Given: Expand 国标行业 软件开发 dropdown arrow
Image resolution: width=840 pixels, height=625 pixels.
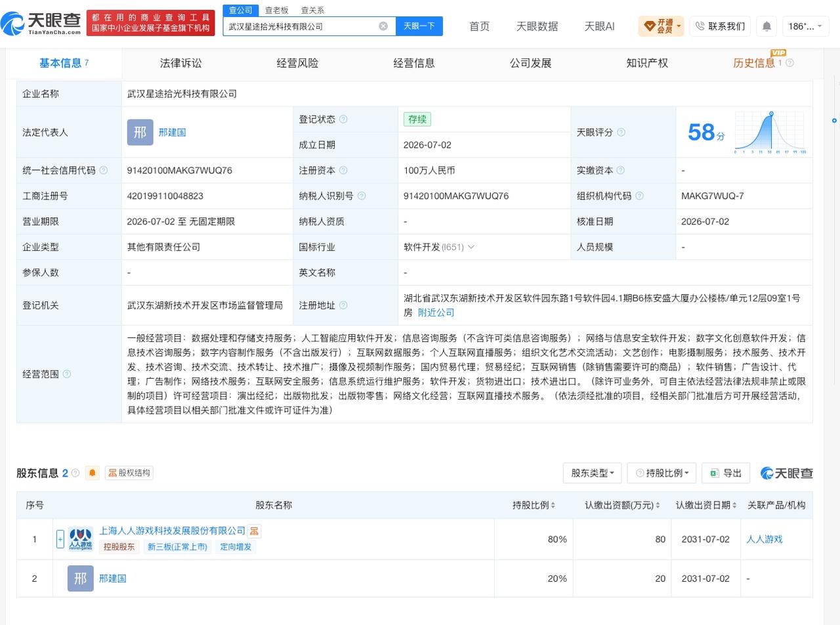Looking at the screenshot, I should click(x=471, y=248).
